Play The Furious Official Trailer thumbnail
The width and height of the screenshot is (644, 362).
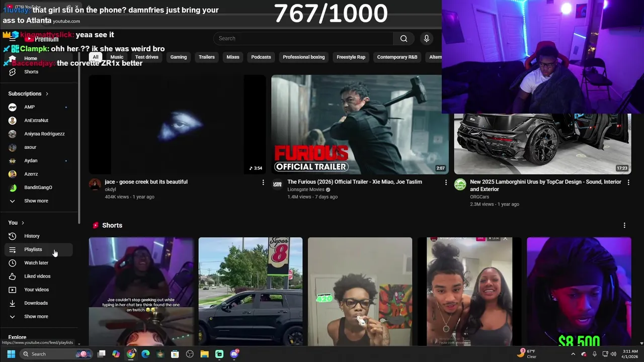click(x=360, y=125)
